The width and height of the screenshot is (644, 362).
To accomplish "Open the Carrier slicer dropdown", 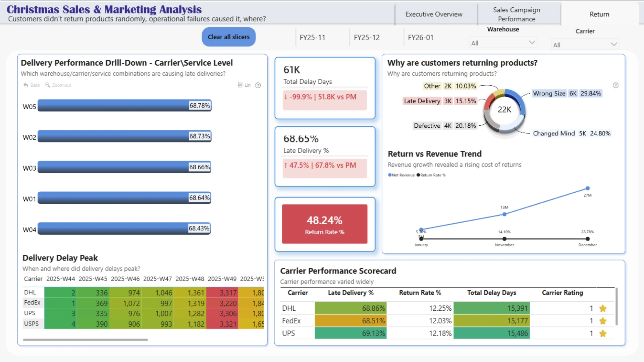I will 585,45.
